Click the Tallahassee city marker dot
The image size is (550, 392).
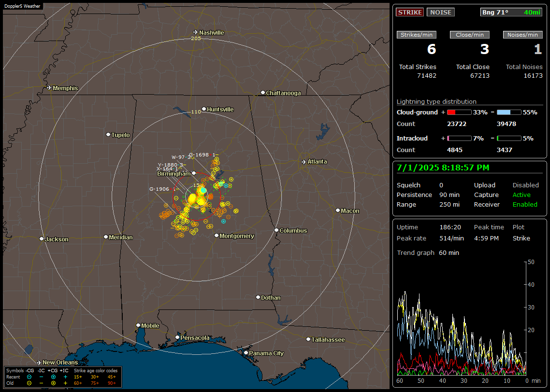308,339
